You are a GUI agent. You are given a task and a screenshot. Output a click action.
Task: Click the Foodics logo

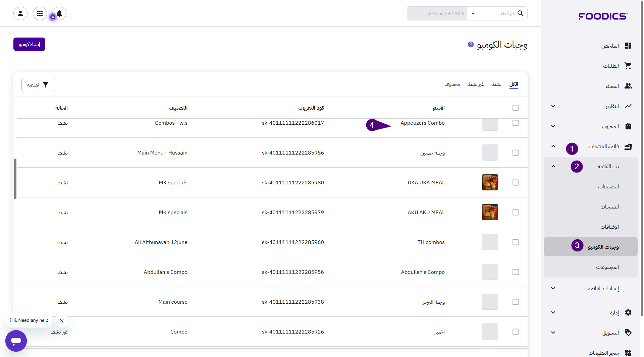[x=603, y=16]
